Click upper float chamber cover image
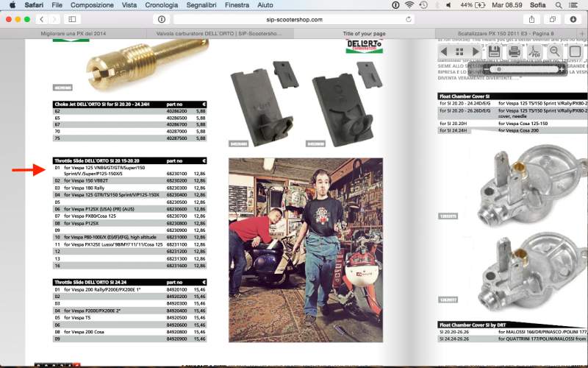 531,185
